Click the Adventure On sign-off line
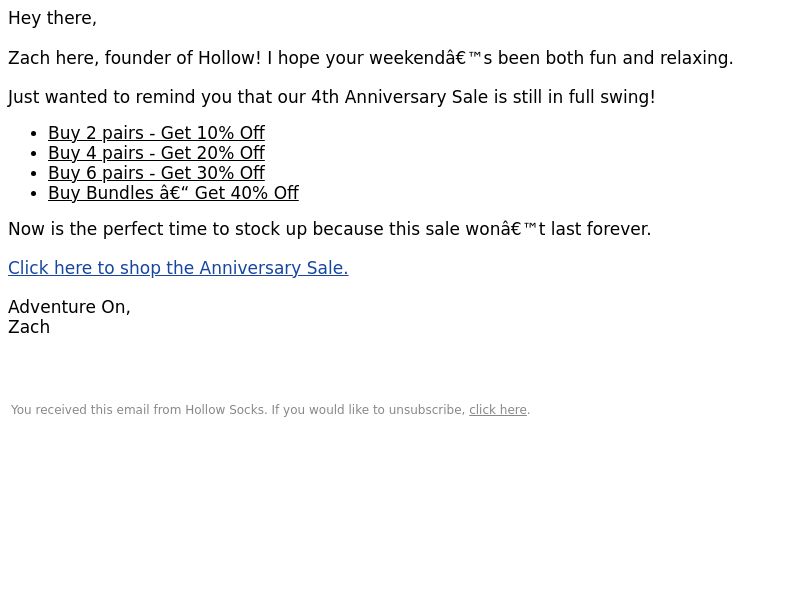The width and height of the screenshot is (800, 600). [69, 307]
